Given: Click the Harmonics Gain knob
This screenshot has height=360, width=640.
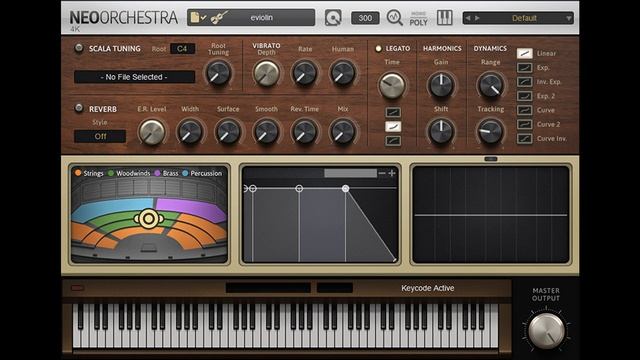Looking at the screenshot, I should coord(441,85).
